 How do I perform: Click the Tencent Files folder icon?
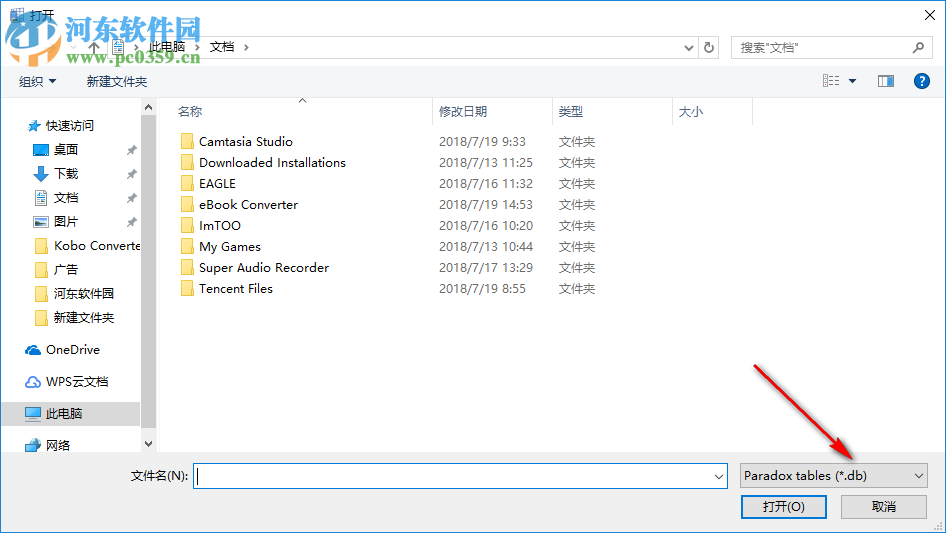[187, 289]
